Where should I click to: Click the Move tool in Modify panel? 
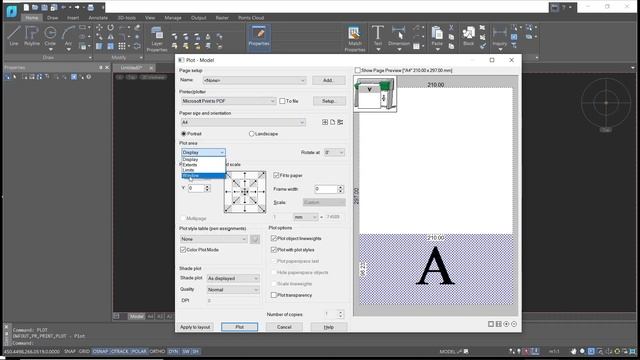pos(99,28)
